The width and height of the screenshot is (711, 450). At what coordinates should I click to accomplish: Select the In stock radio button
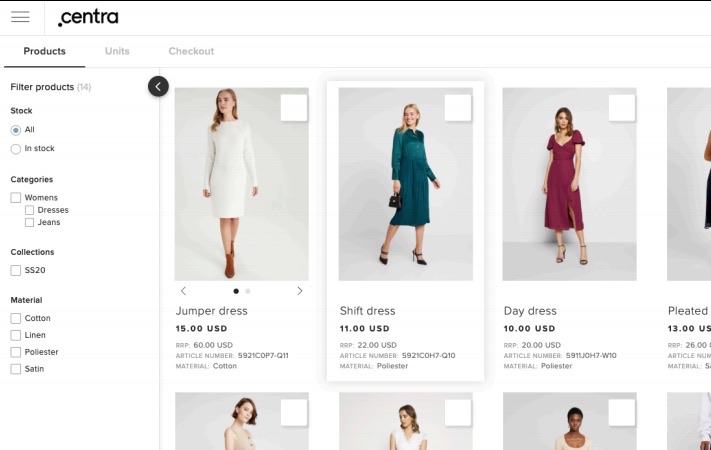coord(16,149)
